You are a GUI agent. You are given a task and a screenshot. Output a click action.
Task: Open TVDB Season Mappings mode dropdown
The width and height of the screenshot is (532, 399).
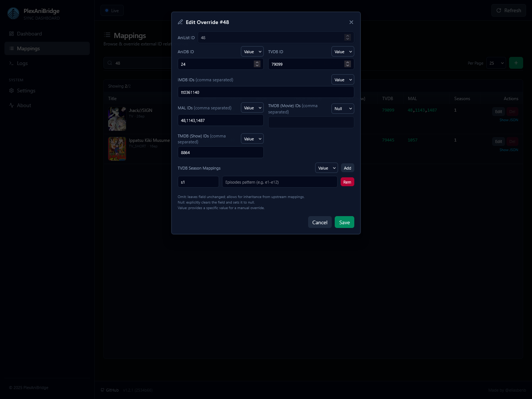(x=327, y=168)
